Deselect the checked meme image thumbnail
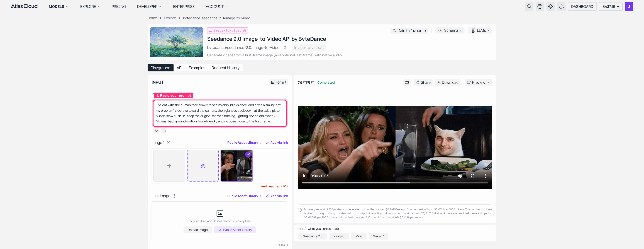 point(236,166)
